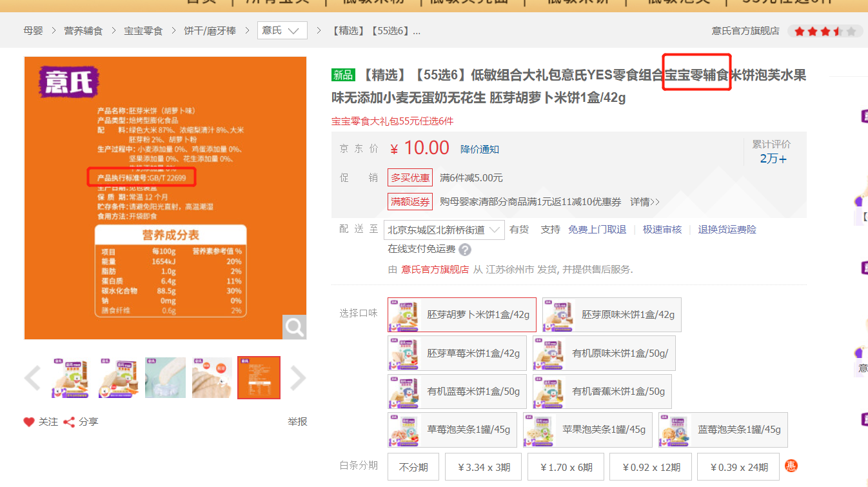The image size is (868, 487).
Task: Click the 满6件减5.00元 promotion text
Action: pos(471,177)
